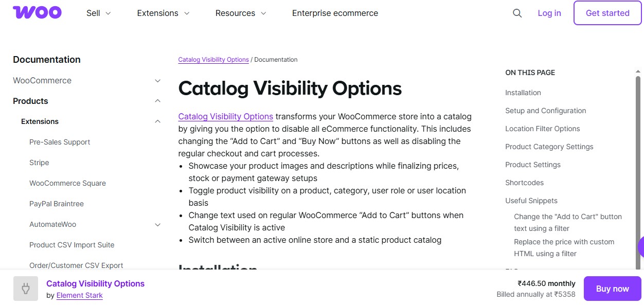This screenshot has width=644, height=305.
Task: Open Location Filter Options anchor link
Action: 542,129
